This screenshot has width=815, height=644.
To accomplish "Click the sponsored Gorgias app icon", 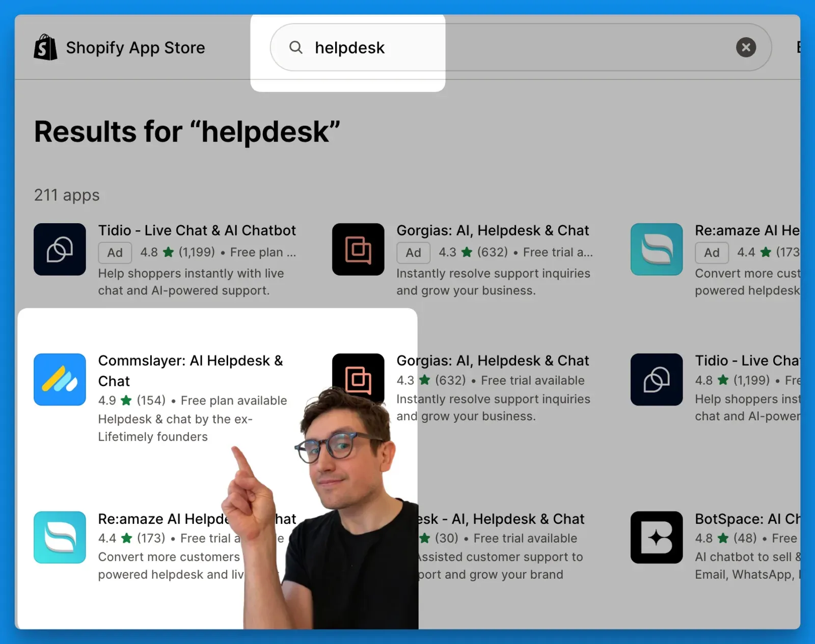I will [x=358, y=249].
